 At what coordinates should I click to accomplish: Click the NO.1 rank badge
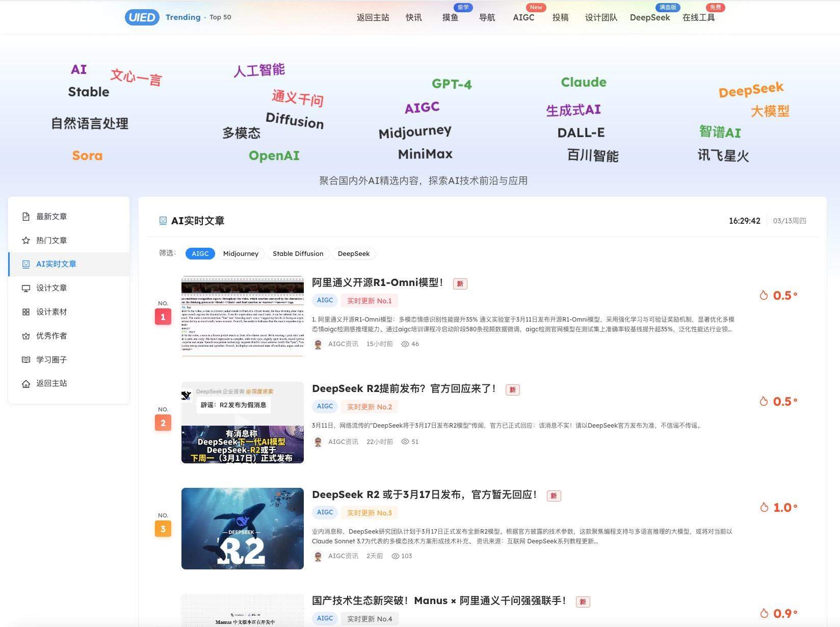[x=163, y=317]
